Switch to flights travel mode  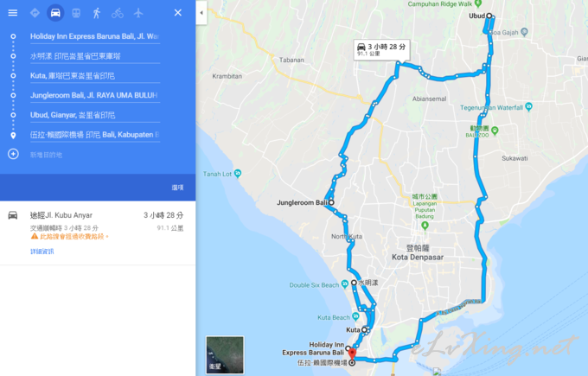(138, 13)
